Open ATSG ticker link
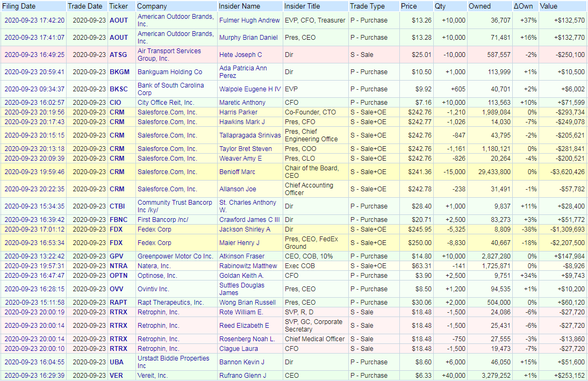The width and height of the screenshot is (588, 381). [118, 55]
